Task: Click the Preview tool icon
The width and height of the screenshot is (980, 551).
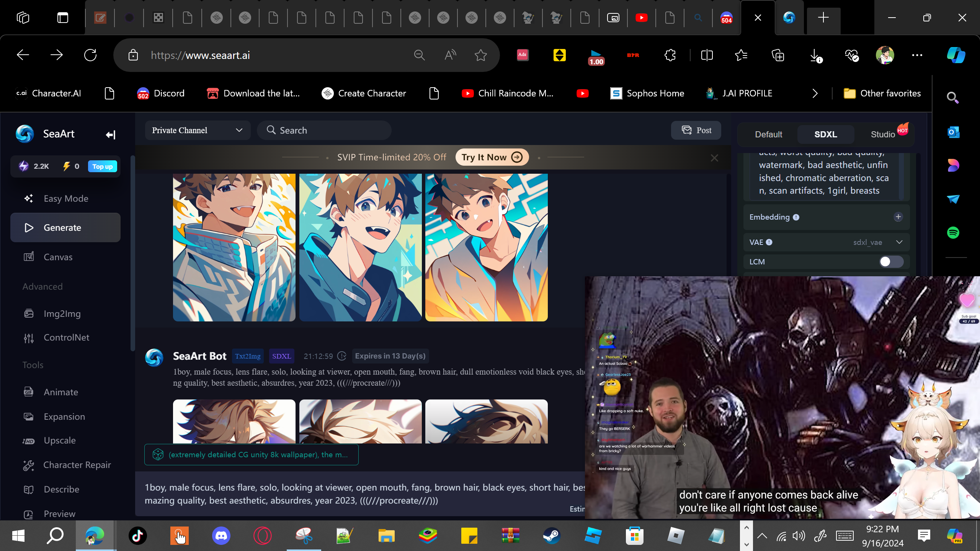Action: click(x=29, y=514)
